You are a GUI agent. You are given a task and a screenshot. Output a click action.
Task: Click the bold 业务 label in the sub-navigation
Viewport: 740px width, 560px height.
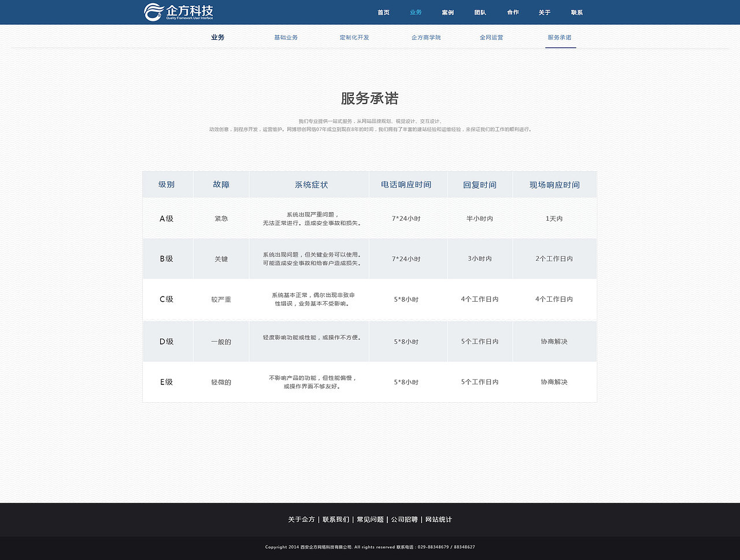218,38
